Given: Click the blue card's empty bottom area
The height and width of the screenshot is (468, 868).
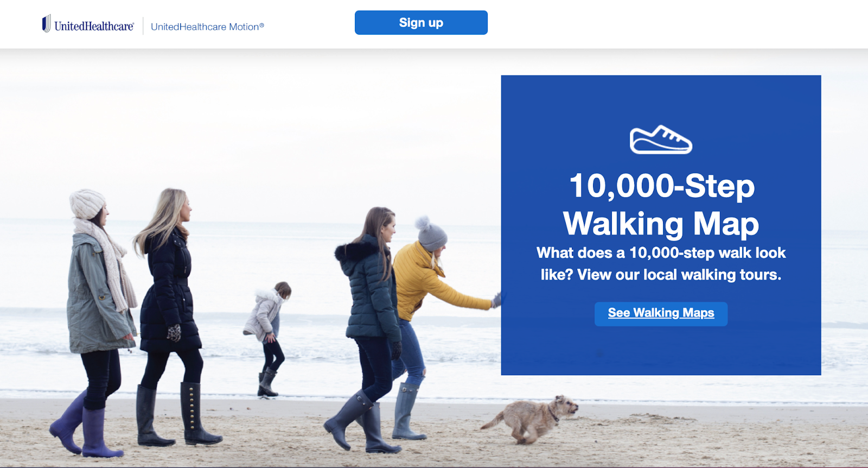Looking at the screenshot, I should [x=661, y=351].
